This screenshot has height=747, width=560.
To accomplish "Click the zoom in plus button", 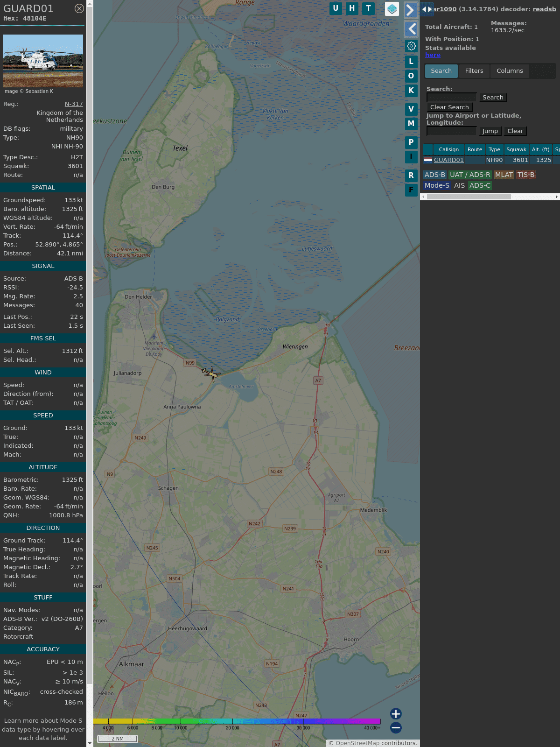I will click(396, 714).
